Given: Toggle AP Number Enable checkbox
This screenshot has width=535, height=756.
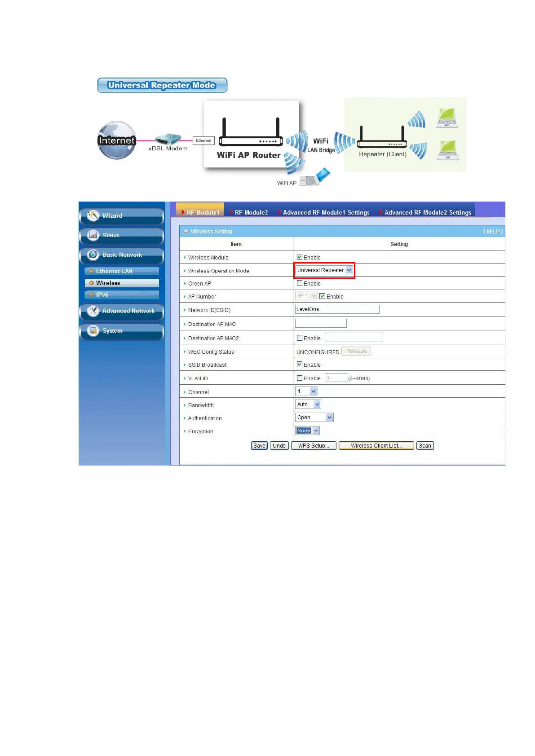Looking at the screenshot, I should (322, 296).
